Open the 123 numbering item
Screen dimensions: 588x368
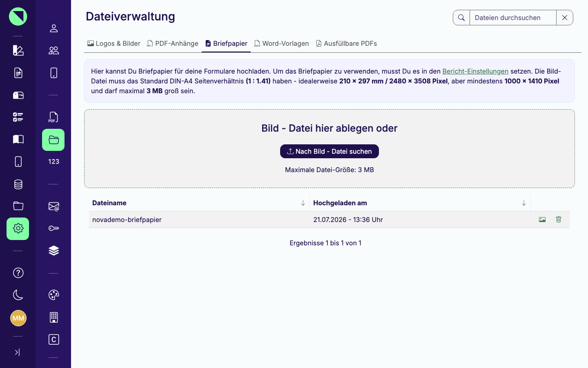click(53, 162)
